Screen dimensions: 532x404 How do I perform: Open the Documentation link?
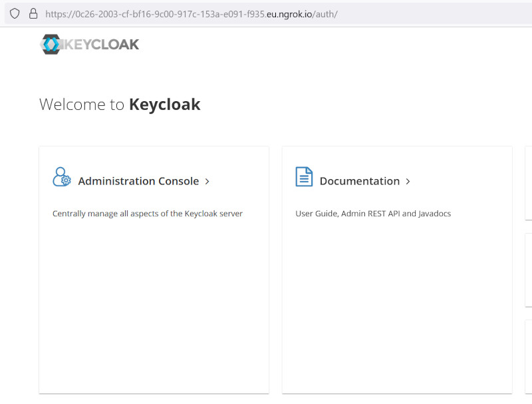(x=360, y=181)
